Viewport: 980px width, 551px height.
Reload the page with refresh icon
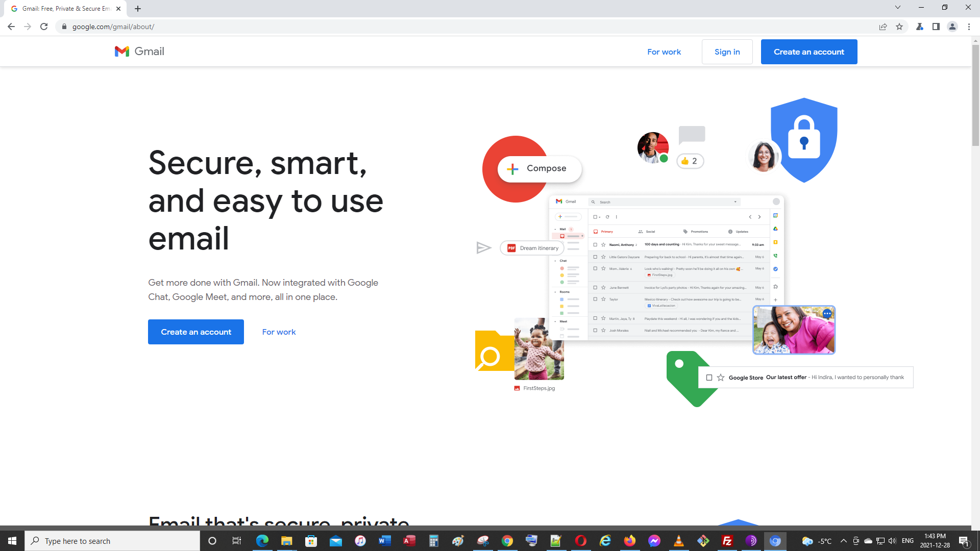tap(44, 27)
